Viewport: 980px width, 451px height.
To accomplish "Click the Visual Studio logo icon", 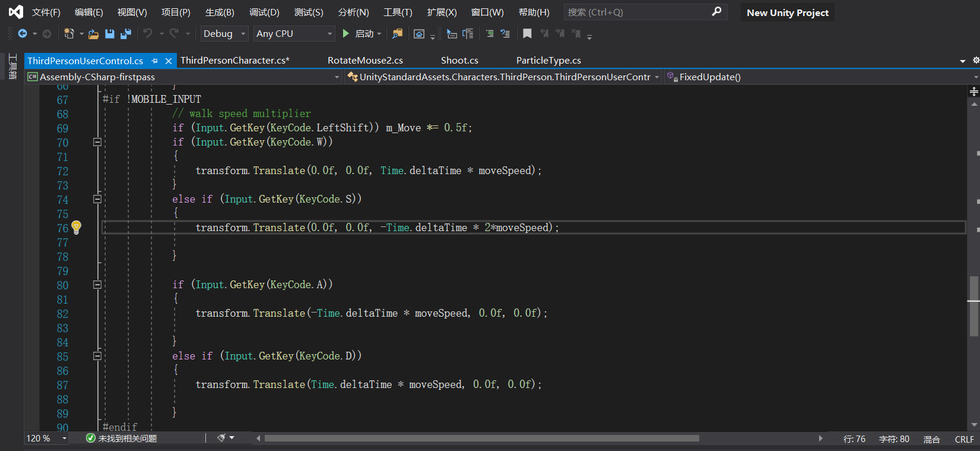I will pos(16,12).
